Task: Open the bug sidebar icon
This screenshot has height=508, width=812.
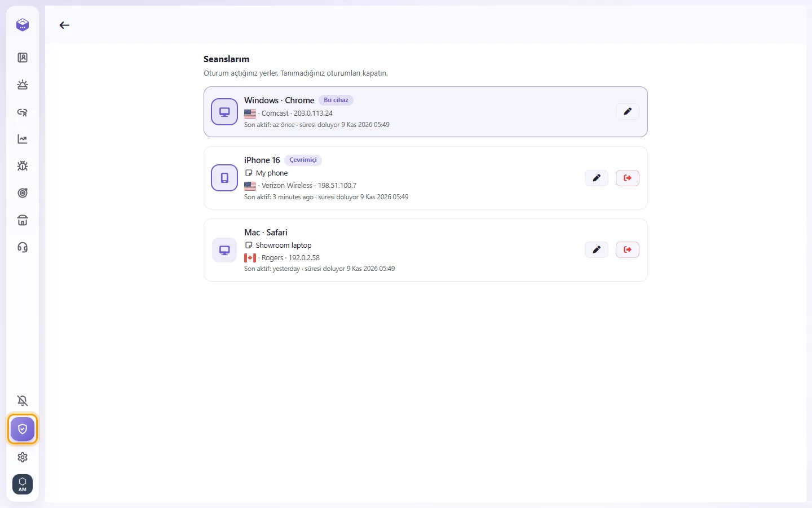Action: pos(23,166)
